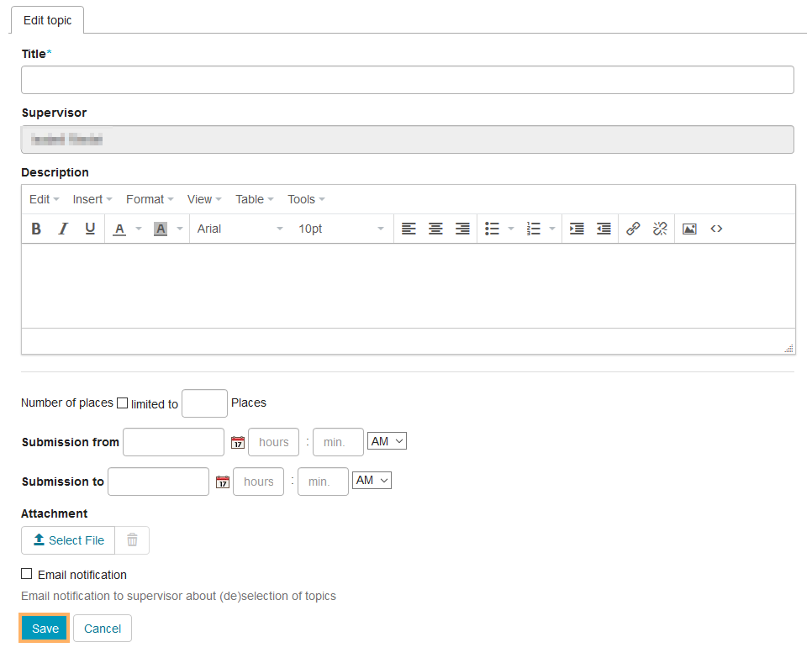812x658 pixels.
Task: Open the text color picker arrow
Action: [139, 229]
